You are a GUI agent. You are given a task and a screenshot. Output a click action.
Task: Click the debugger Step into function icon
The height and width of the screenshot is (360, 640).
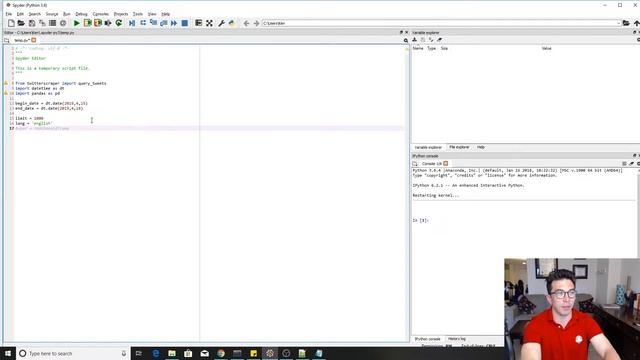tap(153, 23)
